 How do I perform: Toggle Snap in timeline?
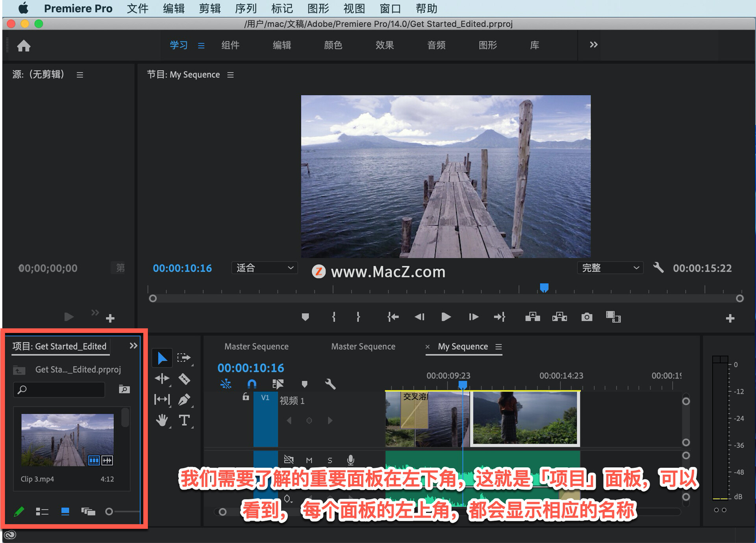pos(252,384)
